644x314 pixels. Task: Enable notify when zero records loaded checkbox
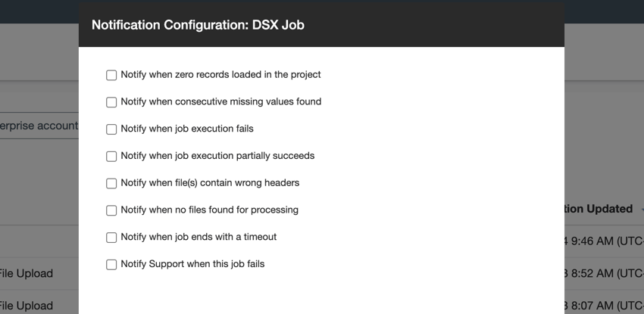click(x=111, y=75)
